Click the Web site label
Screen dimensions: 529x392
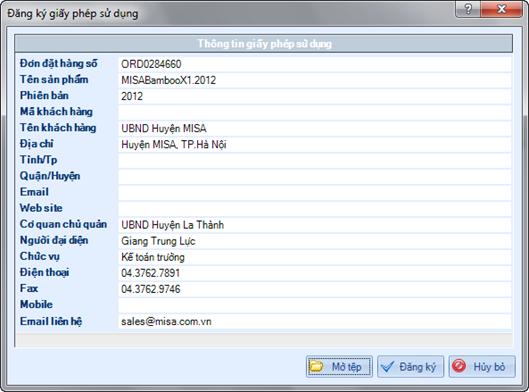coord(41,208)
